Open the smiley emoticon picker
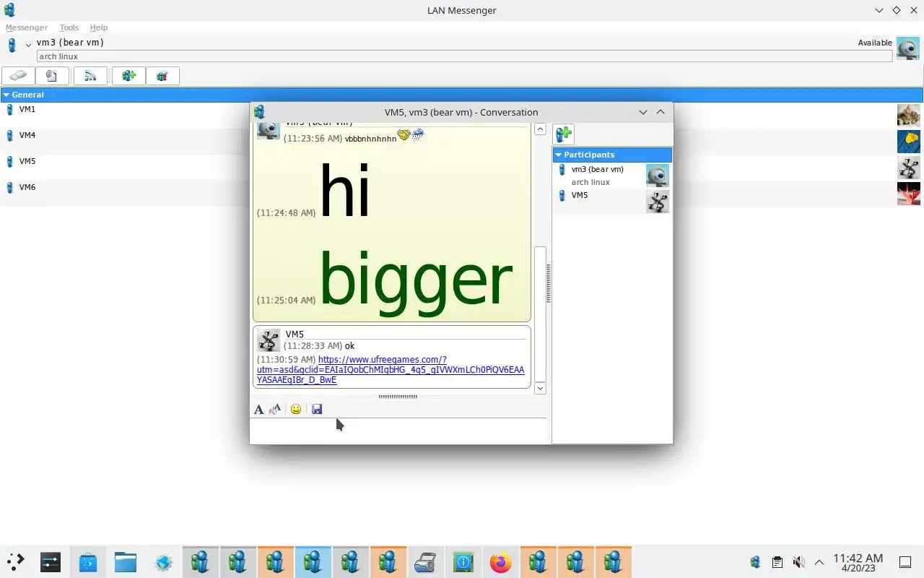The height and width of the screenshot is (578, 924). (296, 410)
